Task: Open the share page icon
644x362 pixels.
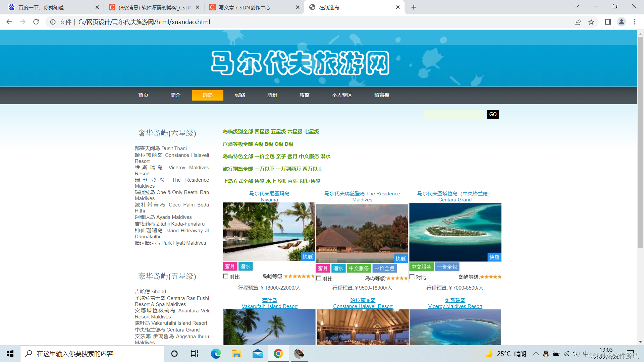Action: [578, 22]
